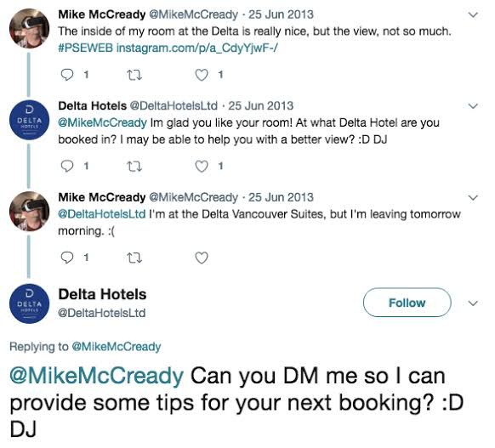This screenshot has height=448, width=495.
Task: Open the chevron menu beside the Follow button
Action: point(473,303)
